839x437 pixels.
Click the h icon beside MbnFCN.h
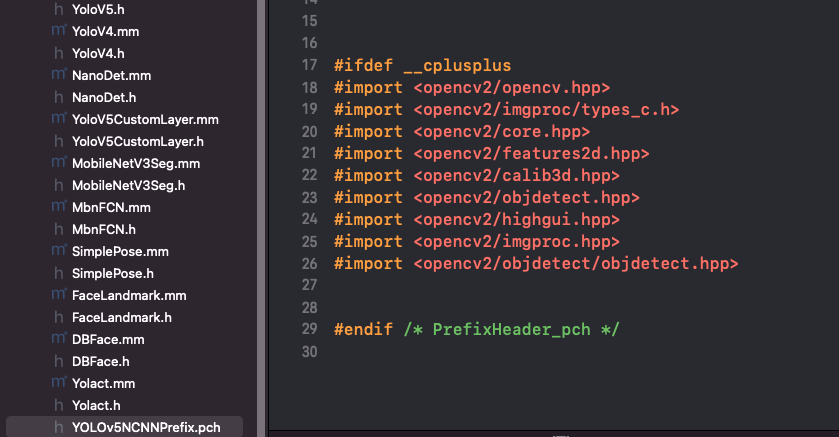[x=59, y=229]
